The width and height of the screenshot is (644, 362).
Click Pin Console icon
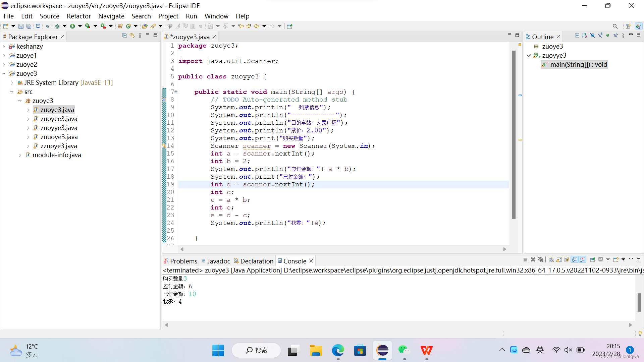(x=592, y=260)
